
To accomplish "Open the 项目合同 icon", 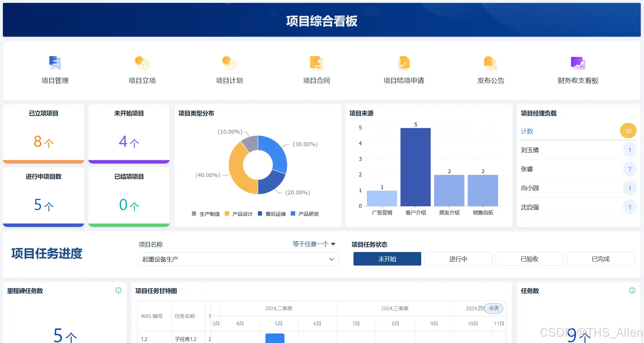I will coord(316,63).
